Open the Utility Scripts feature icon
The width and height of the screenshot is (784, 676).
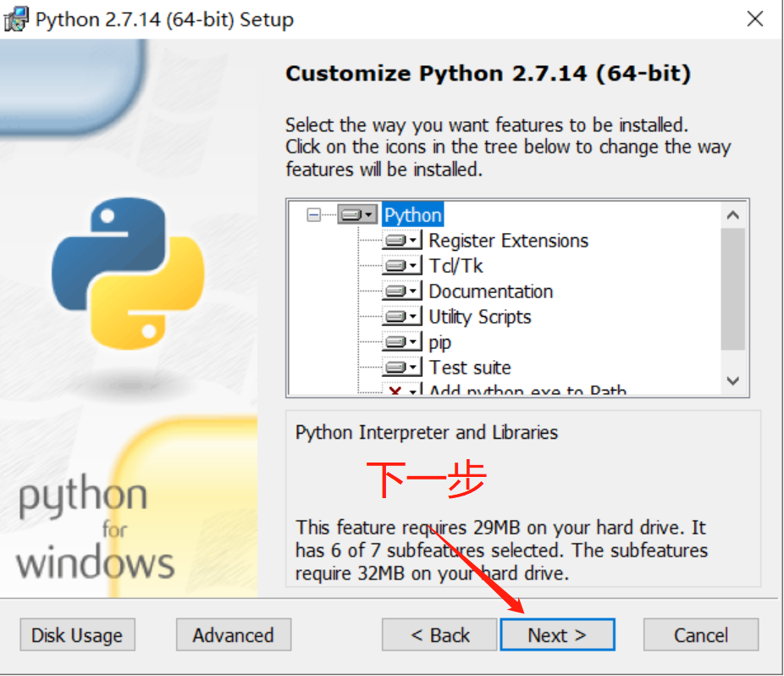point(401,317)
